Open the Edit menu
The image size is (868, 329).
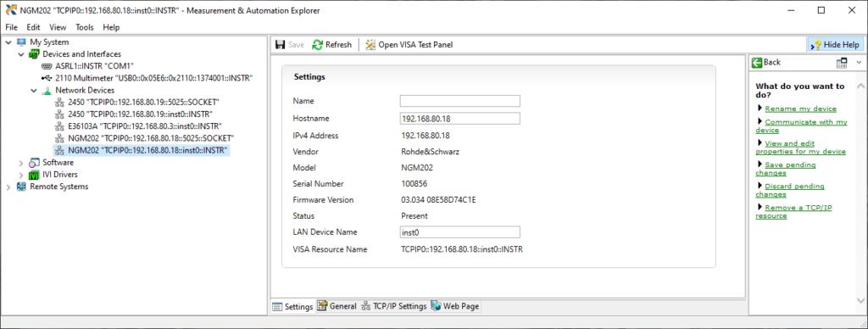(x=33, y=27)
